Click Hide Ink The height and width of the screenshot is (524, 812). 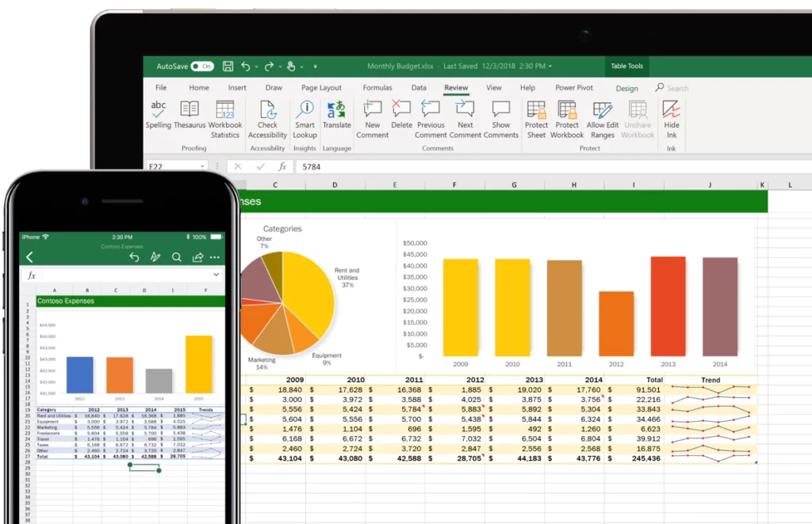coord(671,120)
